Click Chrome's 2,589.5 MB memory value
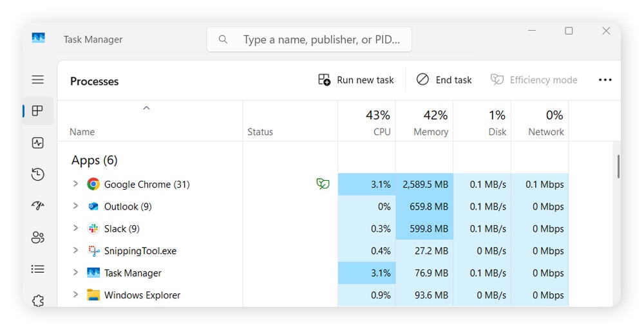The height and width of the screenshot is (330, 644). (x=426, y=184)
